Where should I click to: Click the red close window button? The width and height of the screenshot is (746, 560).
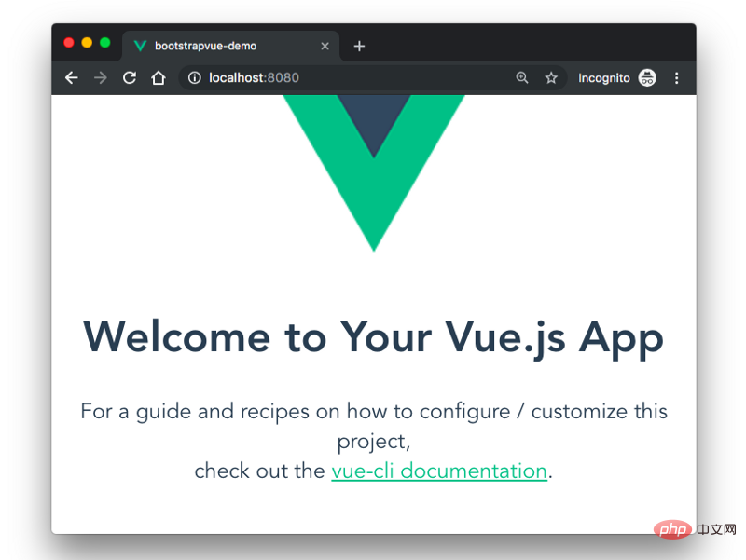(69, 43)
